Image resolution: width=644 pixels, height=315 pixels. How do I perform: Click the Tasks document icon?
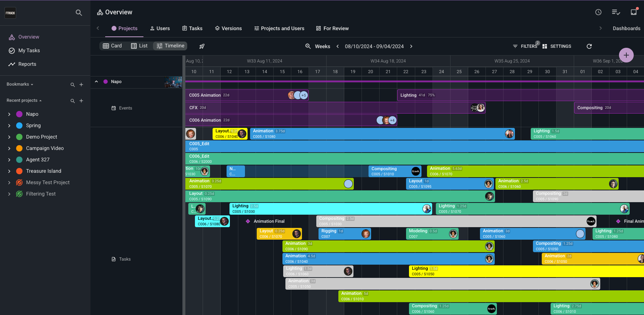[x=114, y=259]
